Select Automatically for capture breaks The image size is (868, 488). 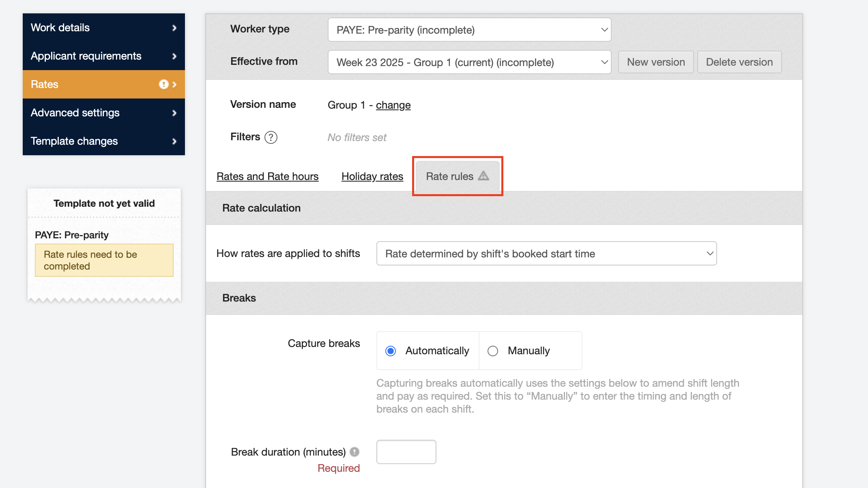tap(391, 351)
